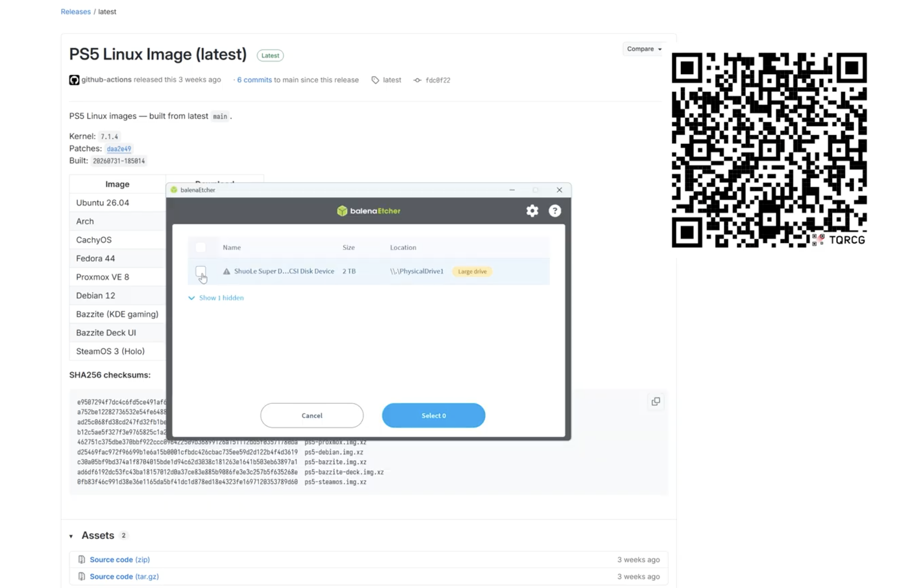This screenshot has height=588, width=911.
Task: Click the 2 TB size value
Action: click(x=349, y=271)
